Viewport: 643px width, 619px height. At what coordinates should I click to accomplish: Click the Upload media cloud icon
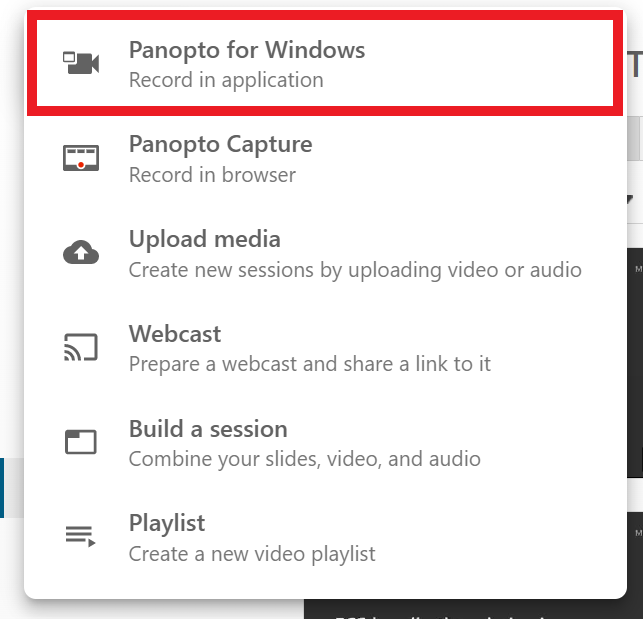[x=81, y=252]
